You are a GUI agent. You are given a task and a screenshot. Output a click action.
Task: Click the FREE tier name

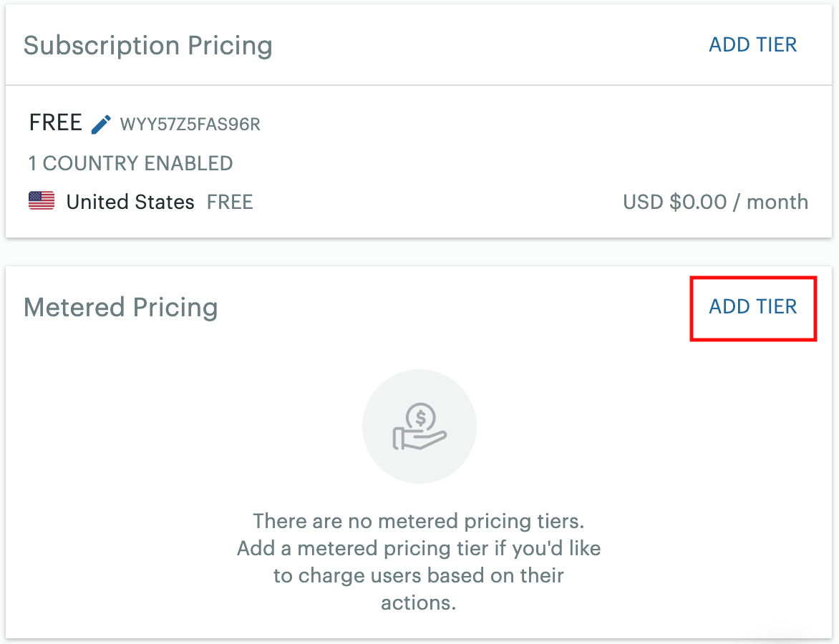56,123
